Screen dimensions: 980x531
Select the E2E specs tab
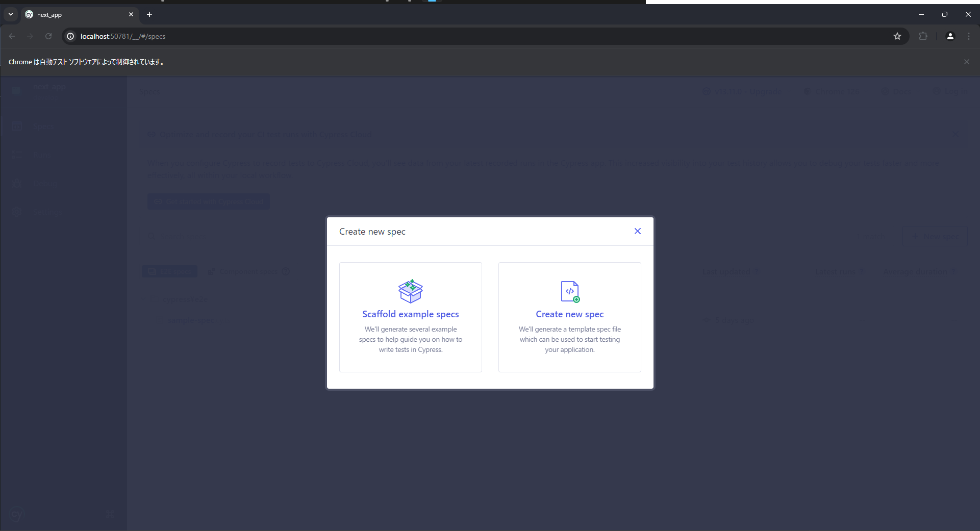[x=169, y=271]
